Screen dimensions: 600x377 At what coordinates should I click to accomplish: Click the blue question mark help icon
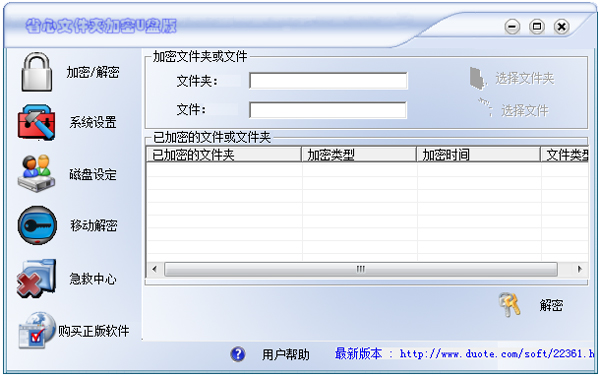[x=238, y=354]
